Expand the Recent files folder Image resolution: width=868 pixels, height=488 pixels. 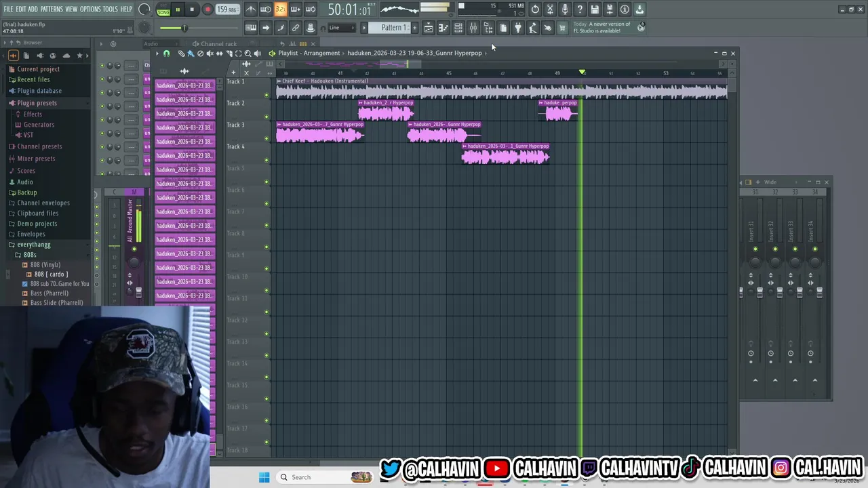coord(33,79)
